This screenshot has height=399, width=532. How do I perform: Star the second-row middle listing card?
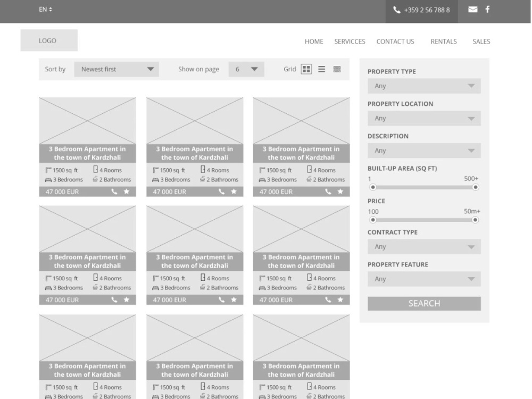[x=234, y=300]
